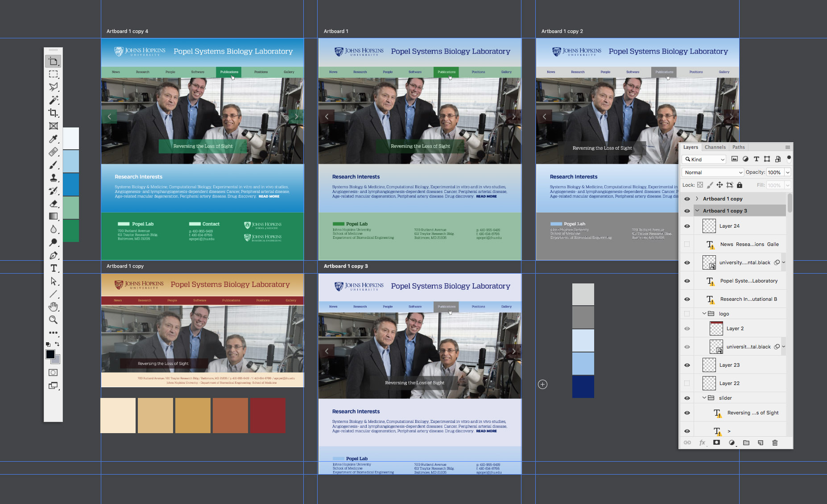827x504 pixels.
Task: Select the Crop tool in the toolbar
Action: (53, 113)
